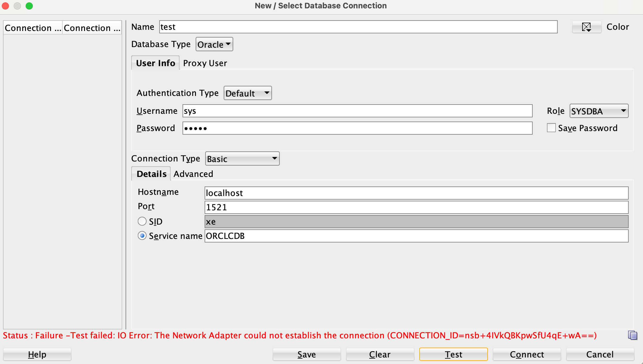Click the Help button
Image resolution: width=643 pixels, height=364 pixels.
pos(37,354)
